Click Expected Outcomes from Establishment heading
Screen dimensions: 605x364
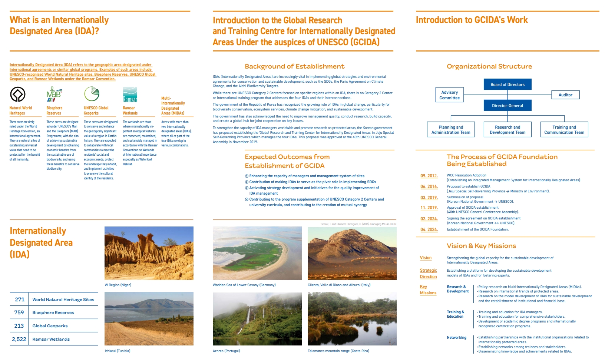pos(287,161)
